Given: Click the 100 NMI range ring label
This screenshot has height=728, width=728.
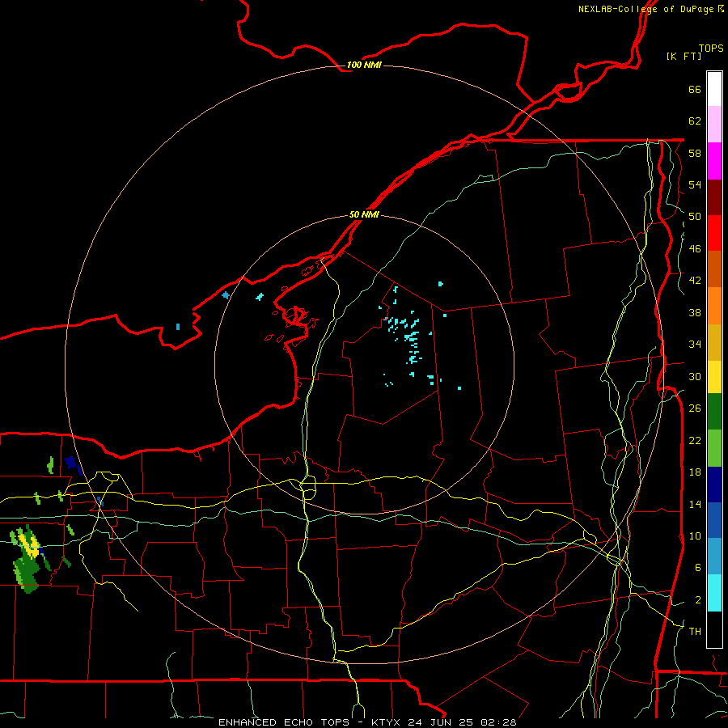Looking at the screenshot, I should click(x=364, y=65).
